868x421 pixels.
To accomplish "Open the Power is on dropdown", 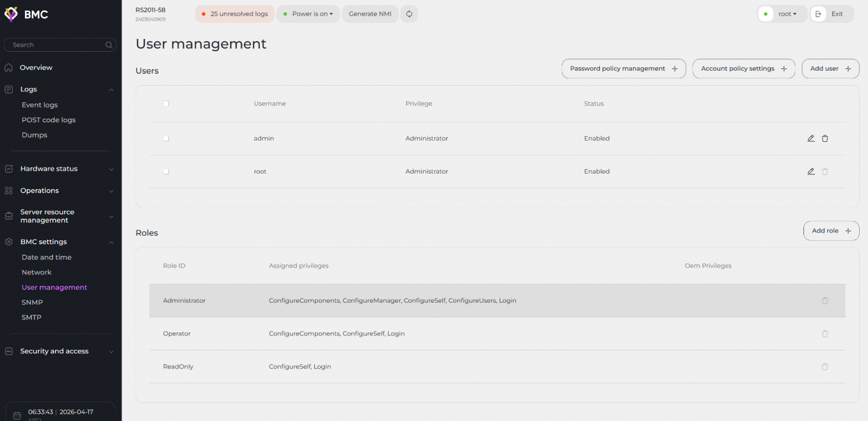I will pos(308,14).
